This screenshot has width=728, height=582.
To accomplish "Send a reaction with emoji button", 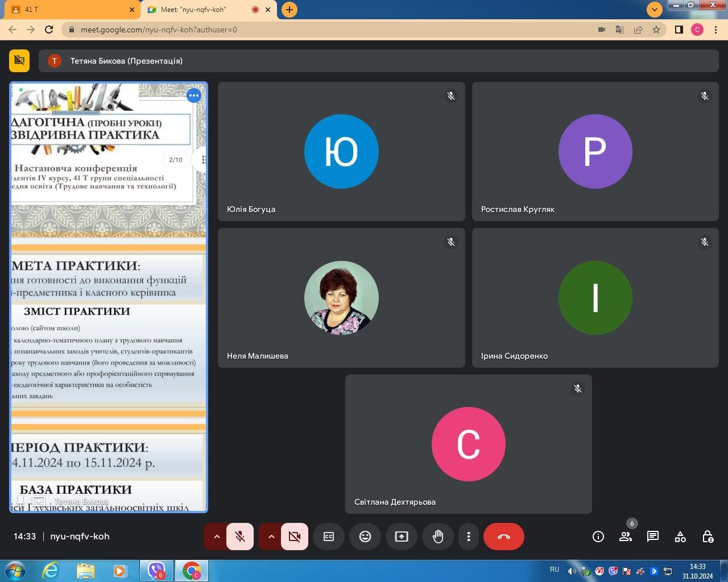I will click(x=365, y=537).
